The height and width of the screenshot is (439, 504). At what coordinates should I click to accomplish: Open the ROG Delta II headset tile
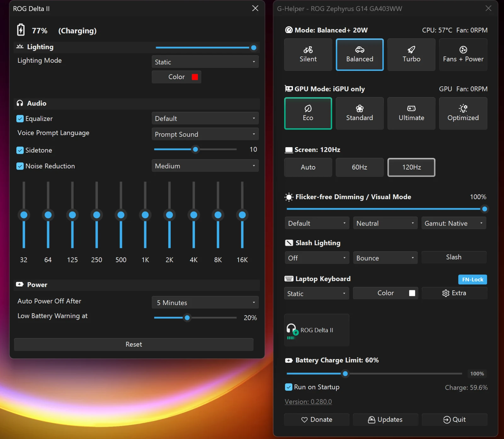pos(317,330)
